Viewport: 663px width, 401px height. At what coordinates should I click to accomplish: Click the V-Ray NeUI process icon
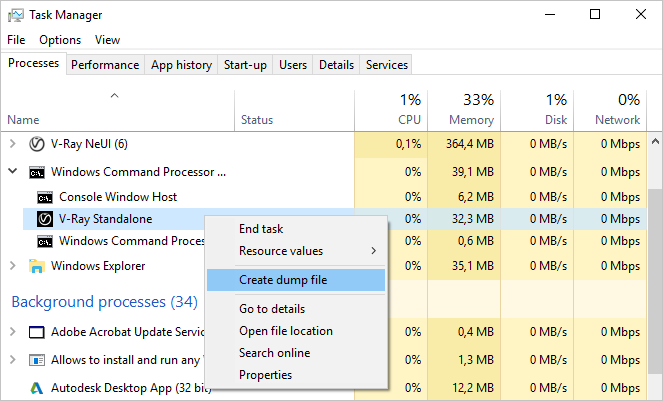click(x=37, y=144)
